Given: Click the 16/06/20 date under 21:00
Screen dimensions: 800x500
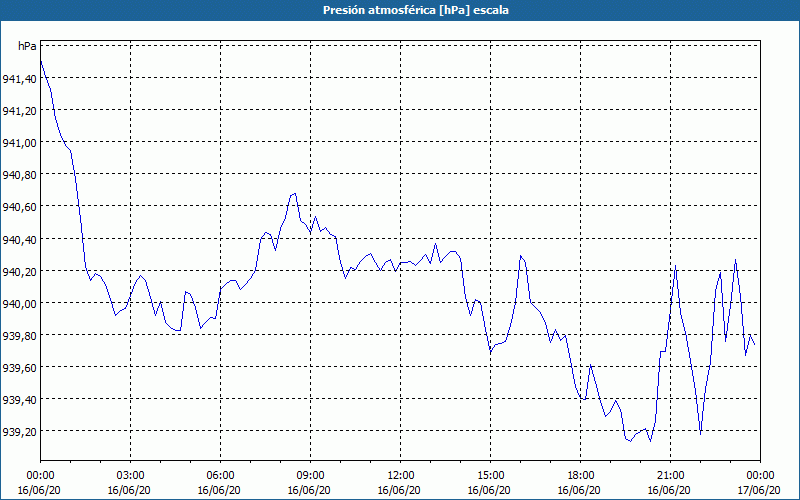Looking at the screenshot, I should 669,490.
